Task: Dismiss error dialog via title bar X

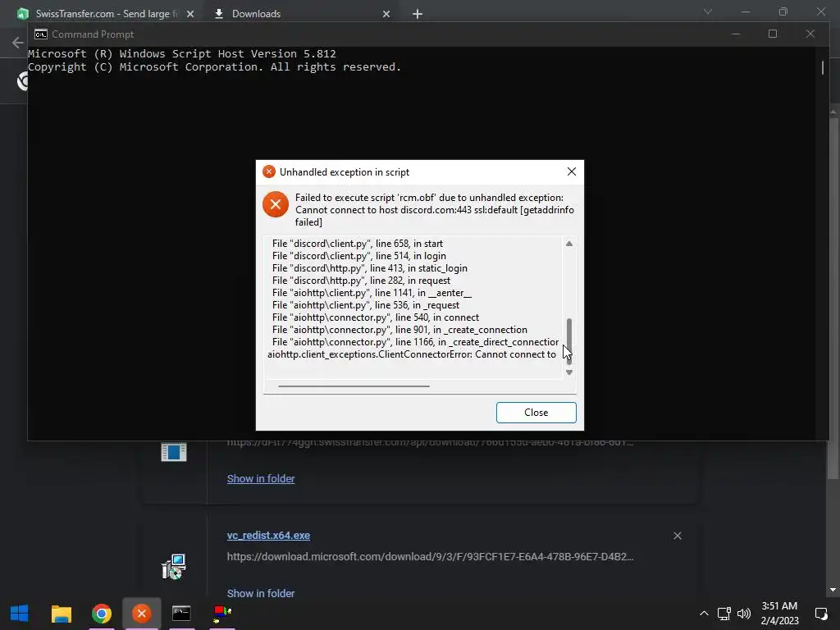Action: pyautogui.click(x=572, y=171)
